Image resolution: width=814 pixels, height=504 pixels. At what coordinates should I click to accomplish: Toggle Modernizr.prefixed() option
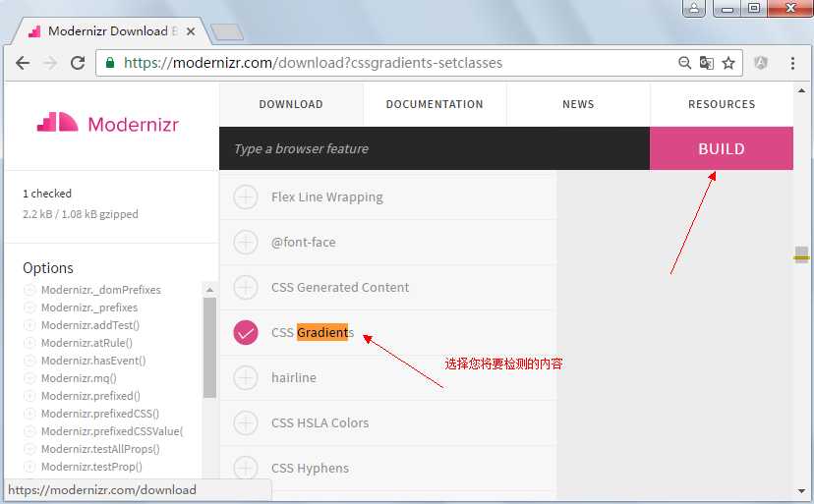pyautogui.click(x=29, y=396)
